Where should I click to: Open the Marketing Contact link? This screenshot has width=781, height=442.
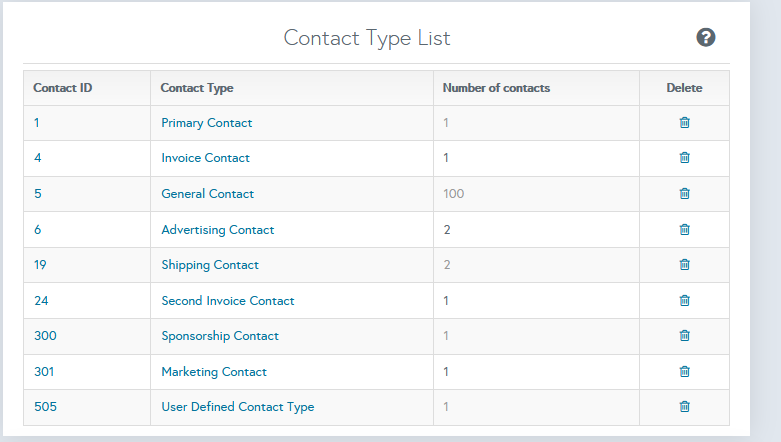pos(213,372)
